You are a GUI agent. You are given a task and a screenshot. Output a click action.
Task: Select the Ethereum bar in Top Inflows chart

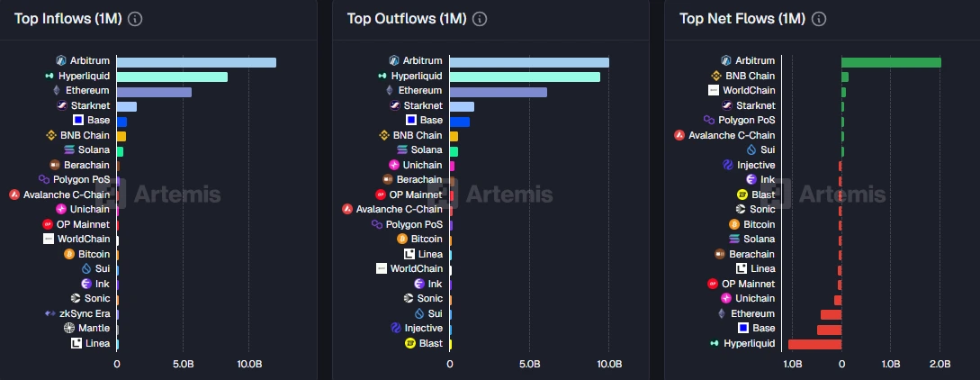pos(154,92)
